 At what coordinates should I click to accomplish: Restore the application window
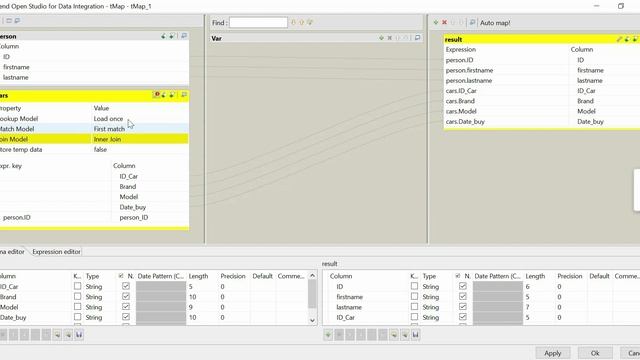(x=621, y=6)
